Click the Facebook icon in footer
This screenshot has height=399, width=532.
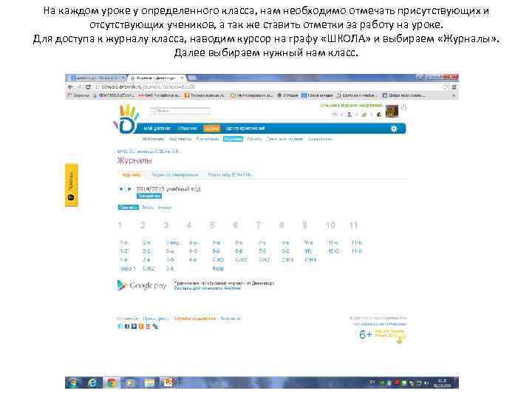[127, 326]
